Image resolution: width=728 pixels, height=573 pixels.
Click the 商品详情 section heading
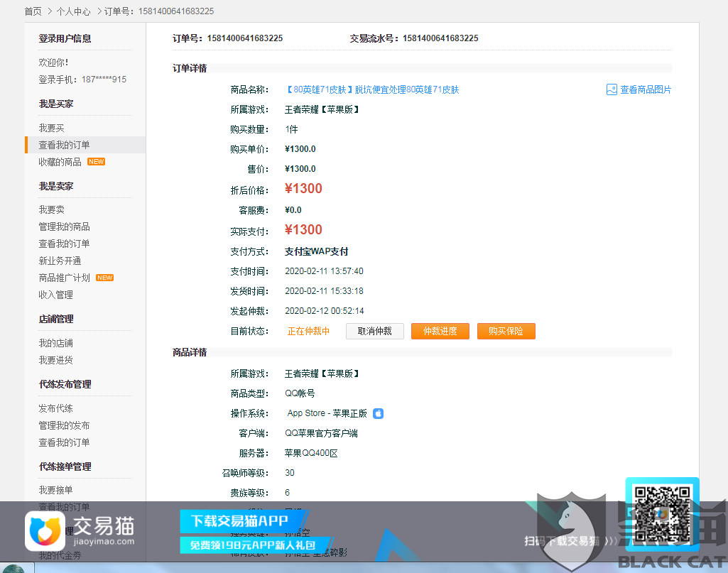(190, 353)
